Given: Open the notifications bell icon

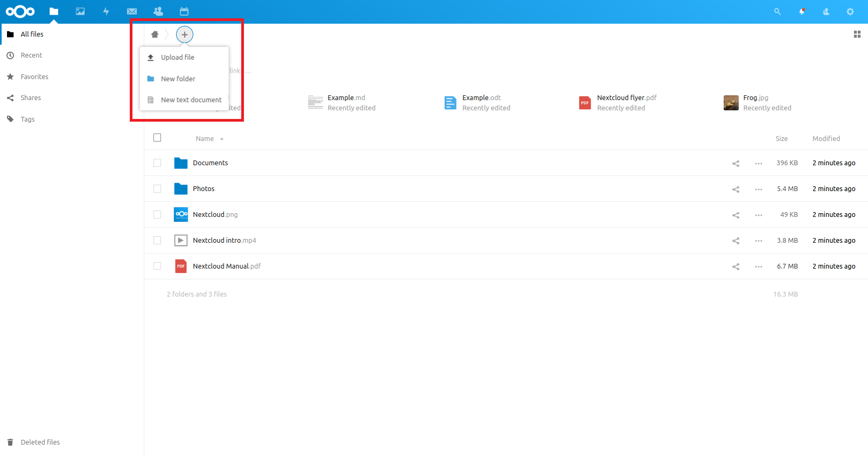Looking at the screenshot, I should click(x=802, y=11).
